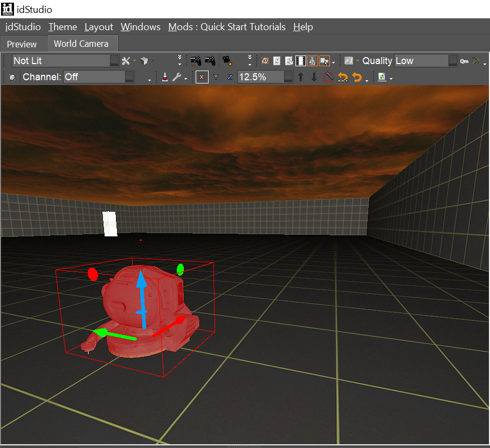Open the Channel Off dropdown

point(99,77)
